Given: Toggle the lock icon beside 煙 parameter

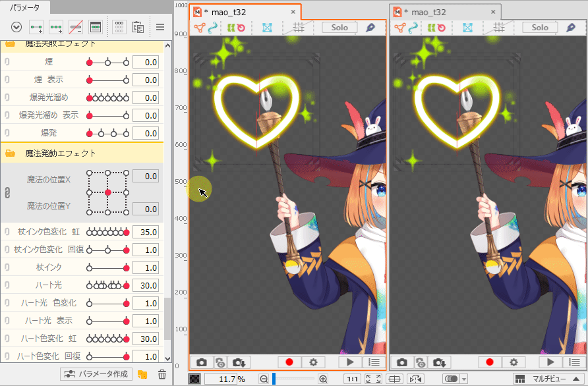Looking at the screenshot, I should 7,62.
